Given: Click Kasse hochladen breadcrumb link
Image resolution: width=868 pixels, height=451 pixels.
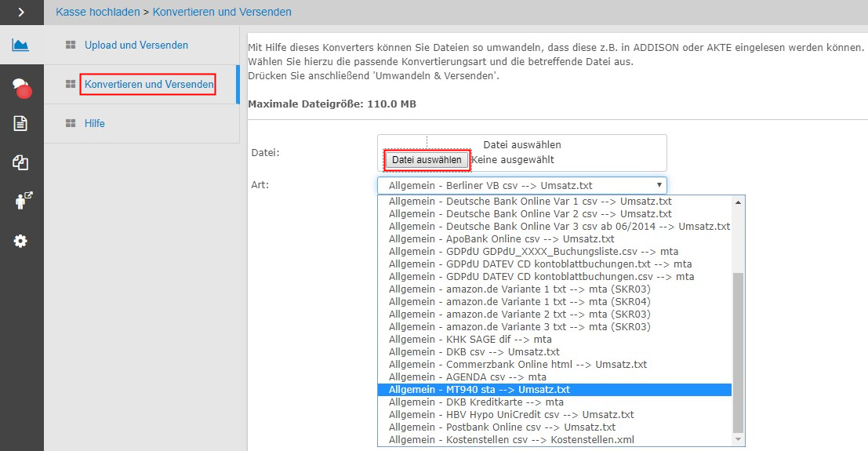Looking at the screenshot, I should pyautogui.click(x=98, y=12).
